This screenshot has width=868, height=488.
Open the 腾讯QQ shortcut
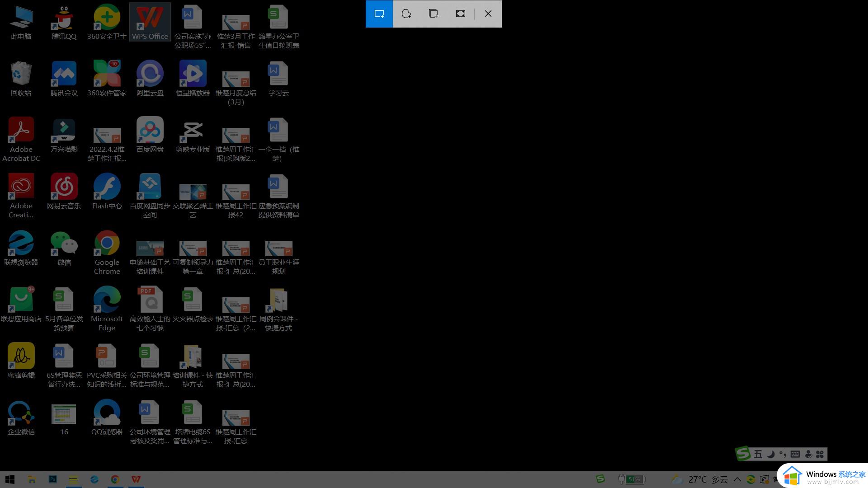64,23
